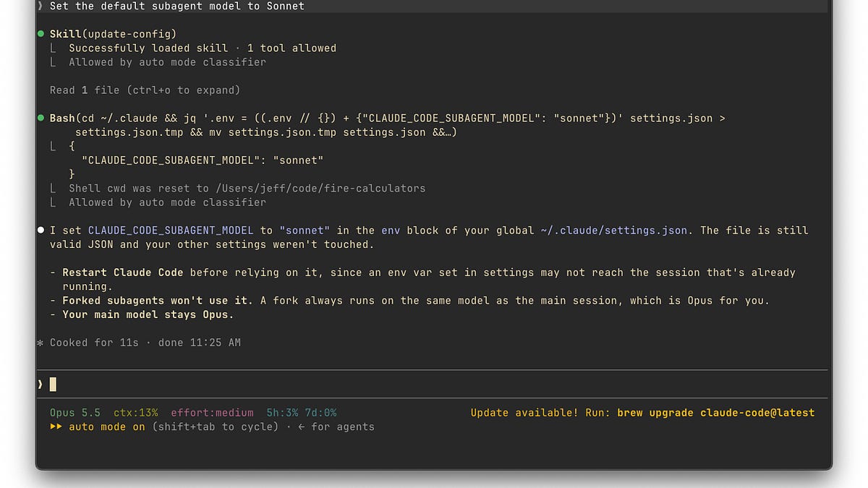This screenshot has height=488, width=868.
Task: Click the 'Opus 5.5' model label
Action: coord(75,413)
